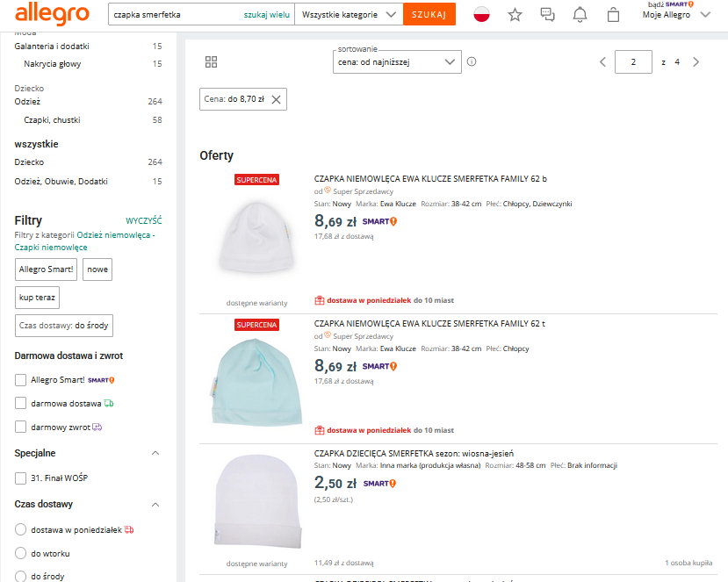
Task: Click 'bądź SMART' promo above Moje Allegro
Action: point(670,4)
